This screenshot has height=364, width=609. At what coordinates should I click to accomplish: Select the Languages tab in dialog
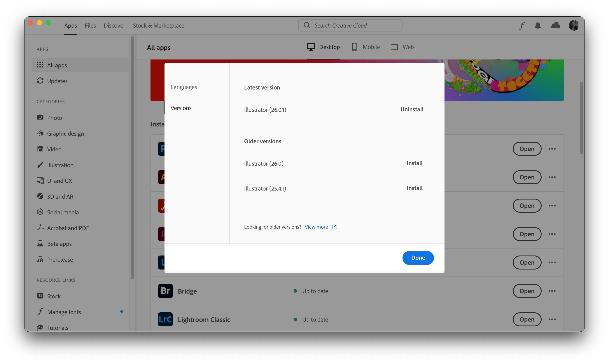(x=184, y=87)
